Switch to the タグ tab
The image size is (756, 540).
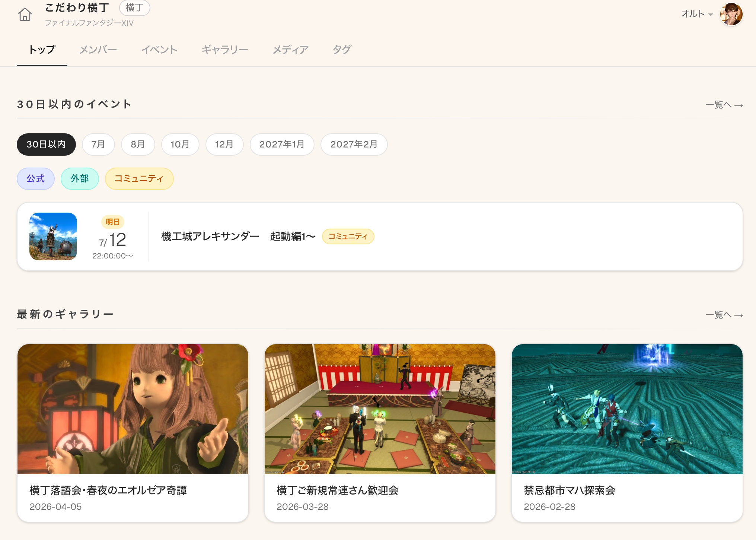coord(342,50)
